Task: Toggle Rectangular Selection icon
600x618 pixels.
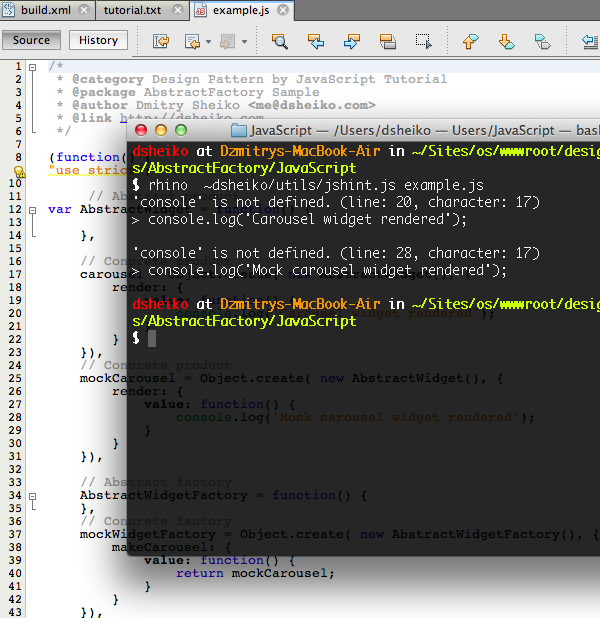Action: (x=423, y=41)
